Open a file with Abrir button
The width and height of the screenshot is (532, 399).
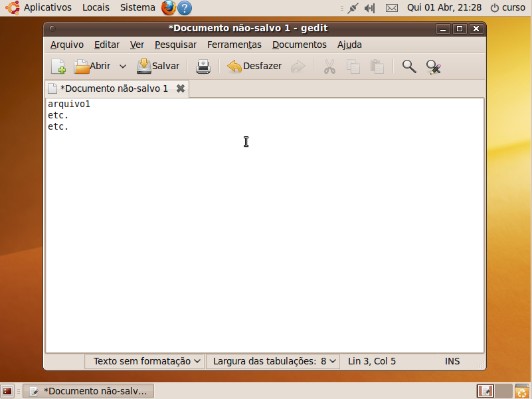92,66
